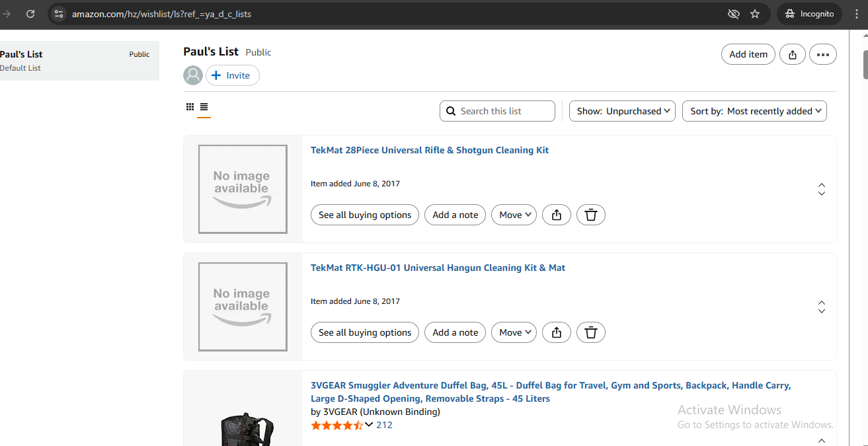This screenshot has width=868, height=446.
Task: Delete the TekMat 28Piece kit item
Action: [591, 215]
